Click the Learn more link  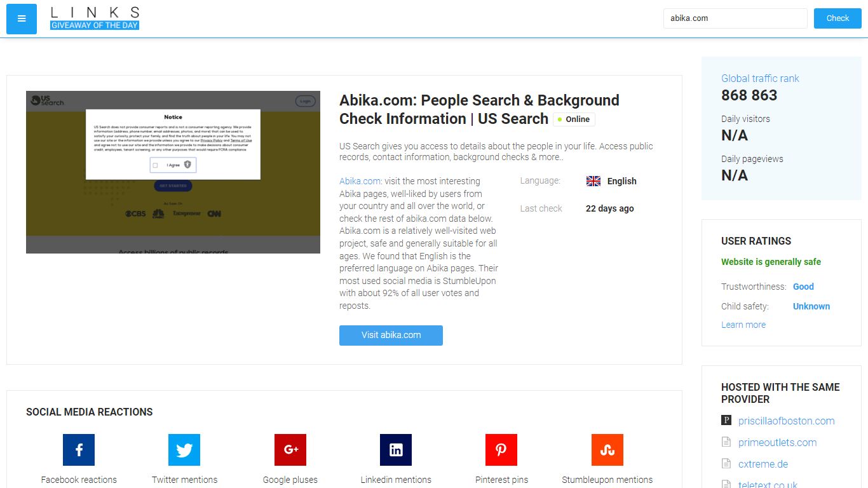coord(743,325)
